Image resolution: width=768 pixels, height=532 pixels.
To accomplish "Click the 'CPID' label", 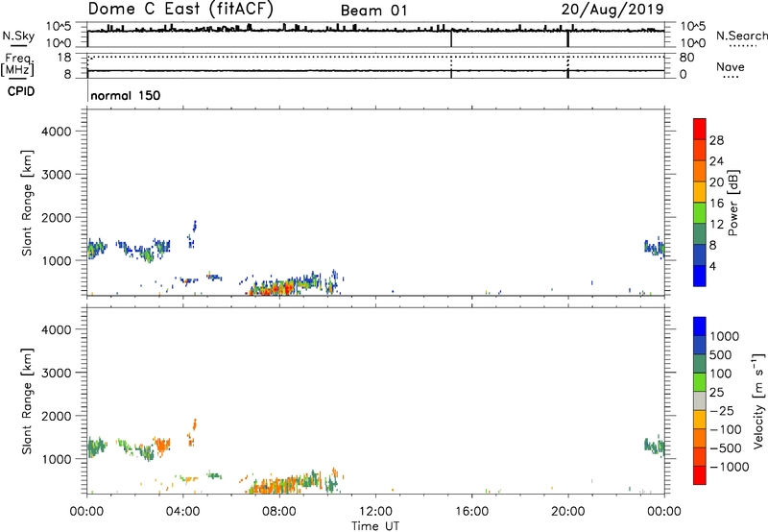I will 21,91.
